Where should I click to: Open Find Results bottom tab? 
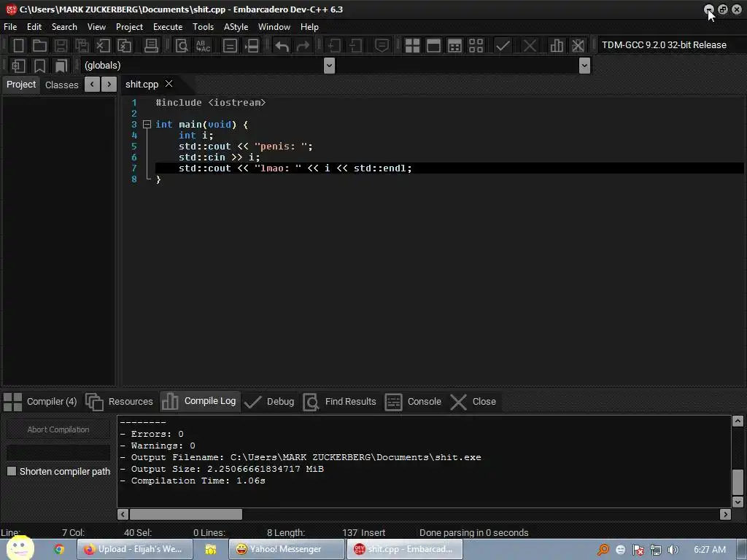(x=340, y=402)
